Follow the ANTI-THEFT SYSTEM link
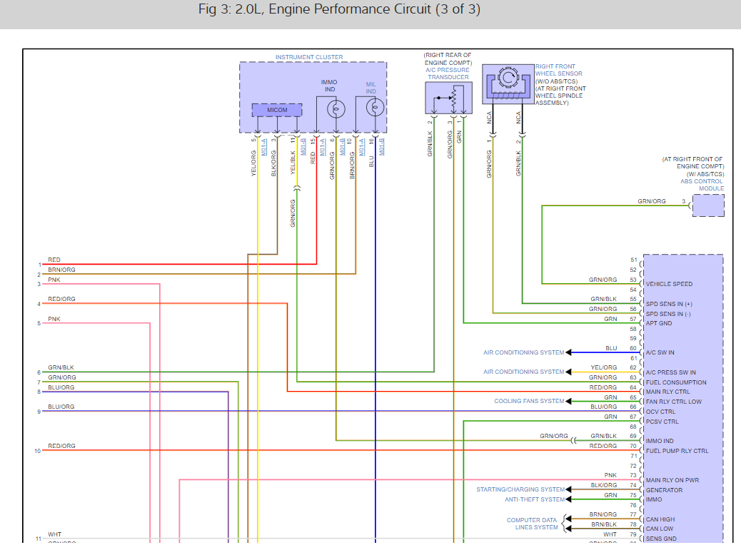741x560 pixels. [535, 499]
